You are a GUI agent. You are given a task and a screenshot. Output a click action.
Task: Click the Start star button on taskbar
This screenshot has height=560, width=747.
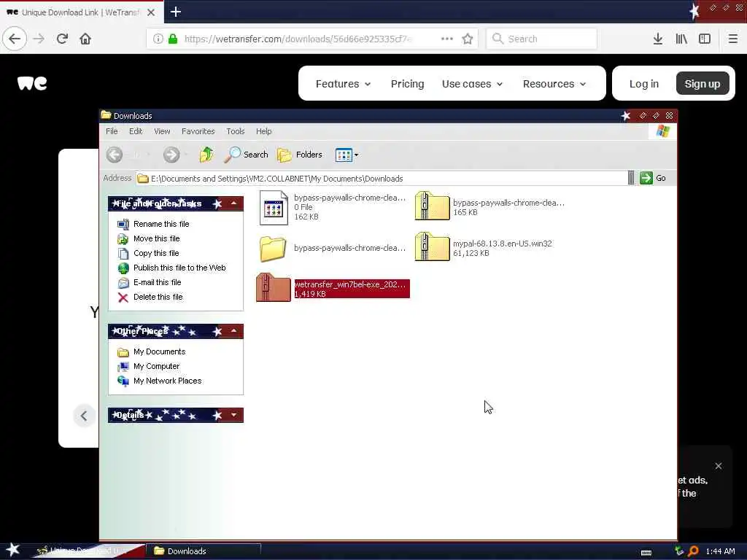pos(13,551)
